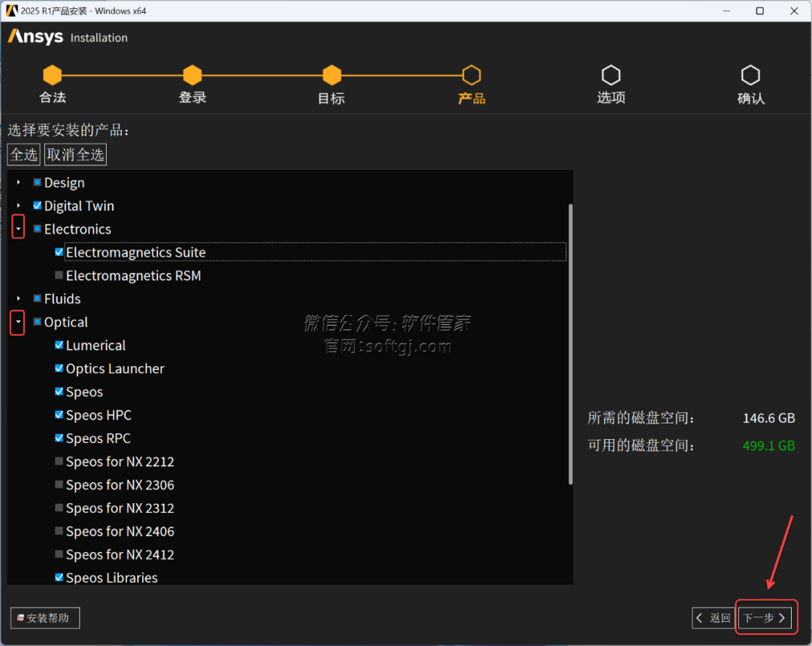Click the 登录 step hexagon
Screen dimensions: 812x646
click(x=192, y=75)
